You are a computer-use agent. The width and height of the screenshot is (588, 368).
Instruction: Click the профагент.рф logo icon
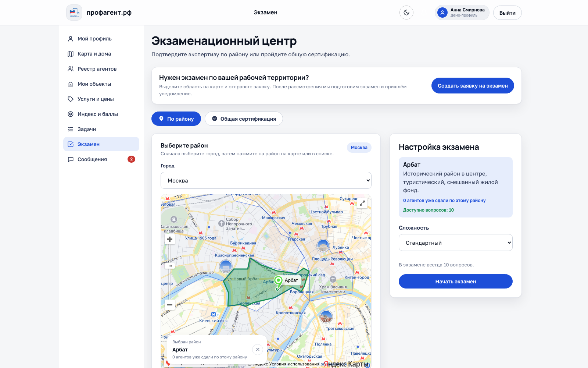[74, 13]
